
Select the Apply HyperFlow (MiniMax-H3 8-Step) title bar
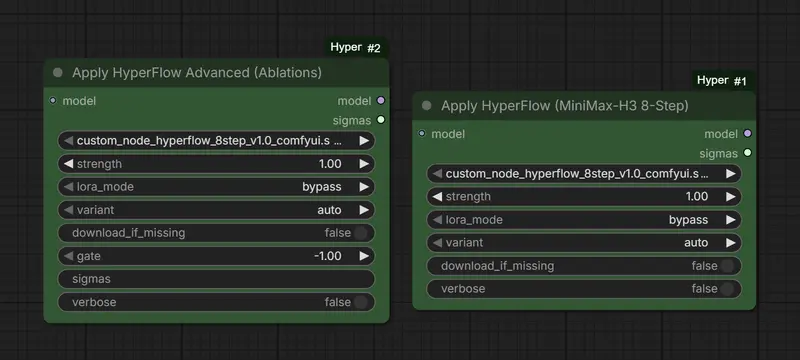point(584,106)
